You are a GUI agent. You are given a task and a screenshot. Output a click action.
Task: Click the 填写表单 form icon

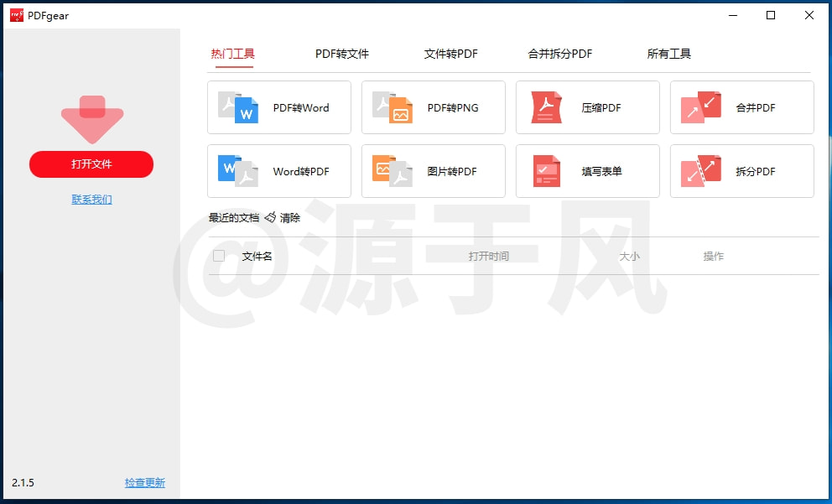[547, 171]
